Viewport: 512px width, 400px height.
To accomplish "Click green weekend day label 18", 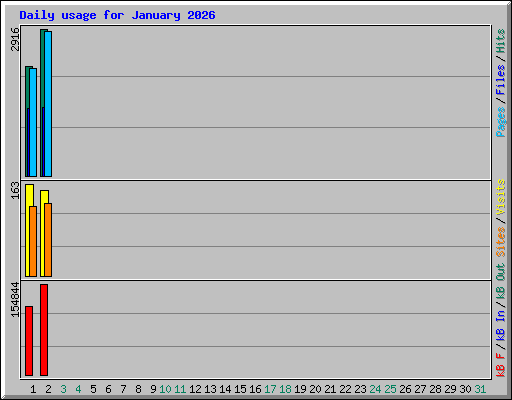I will (285, 389).
